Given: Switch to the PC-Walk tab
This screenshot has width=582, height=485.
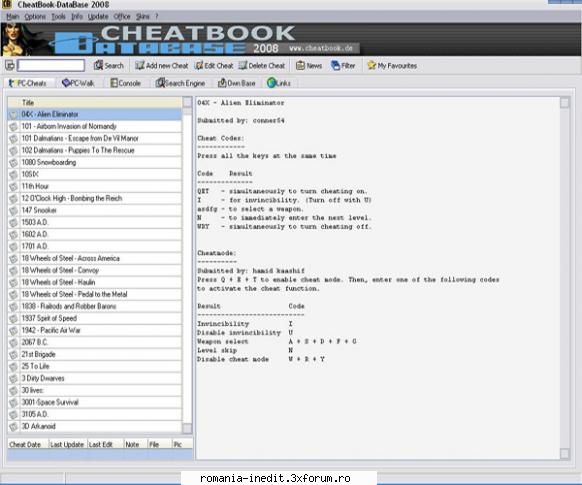Looking at the screenshot, I should (x=78, y=83).
